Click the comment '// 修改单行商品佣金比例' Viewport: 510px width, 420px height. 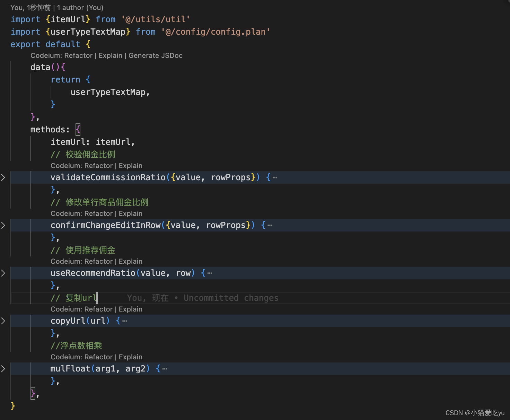[x=99, y=202]
